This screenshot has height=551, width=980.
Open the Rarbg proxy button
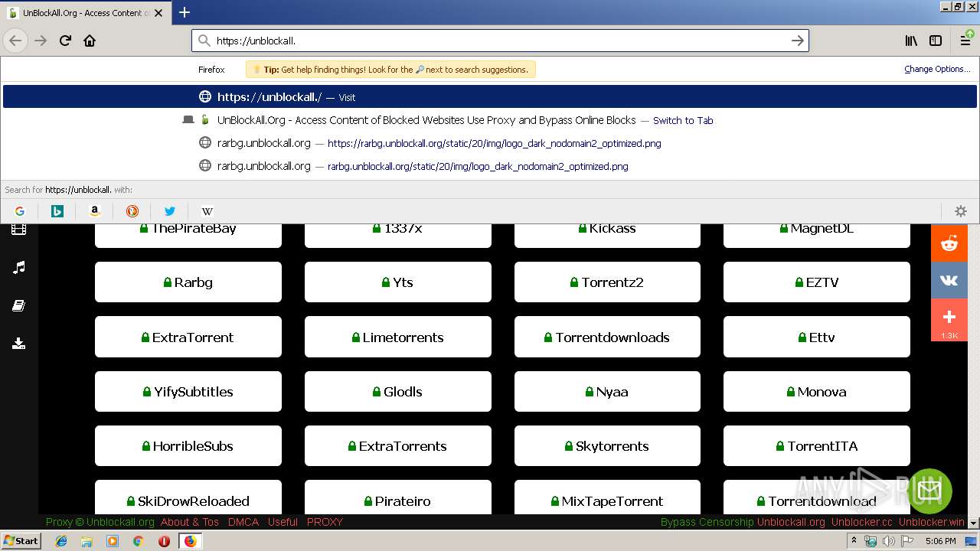(x=188, y=282)
